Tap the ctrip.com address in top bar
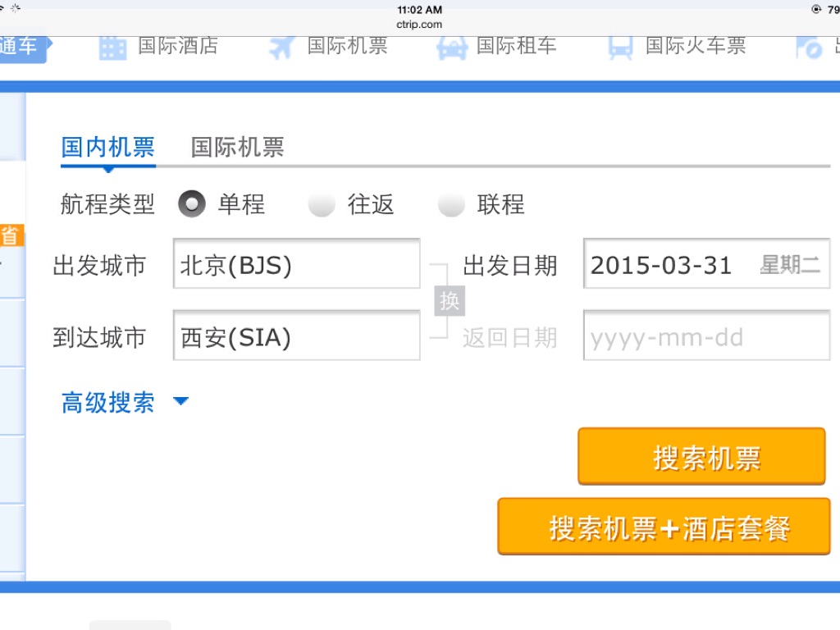Viewport: 840px width, 630px height. [419, 25]
